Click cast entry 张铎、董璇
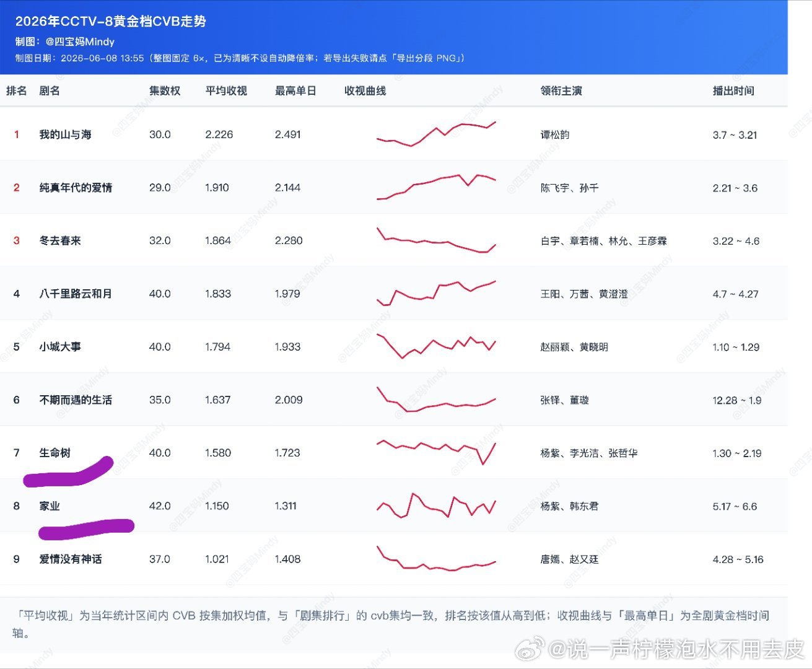Viewport: 812px width, 669px height. coord(564,400)
